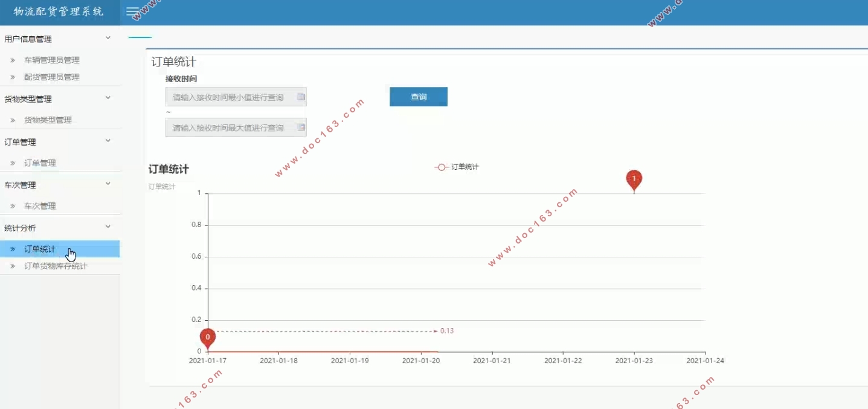Select 订单统计 in the sidebar
Viewport: 868px width, 409px height.
60,249
